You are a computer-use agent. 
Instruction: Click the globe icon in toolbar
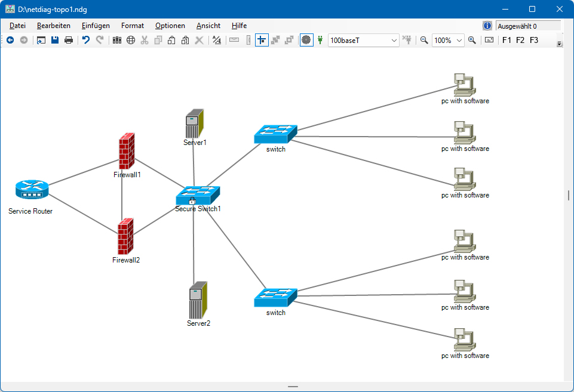[x=131, y=40]
